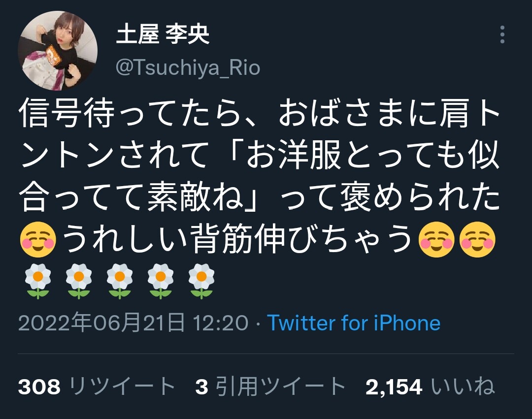Click the fourth white flower emoji
The height and width of the screenshot is (419, 532).
[x=161, y=281]
